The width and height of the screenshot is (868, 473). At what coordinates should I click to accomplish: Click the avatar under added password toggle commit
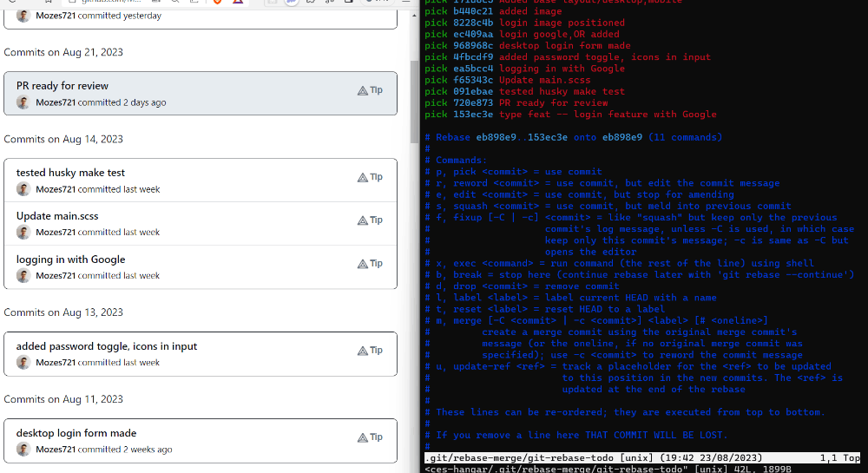pos(23,363)
